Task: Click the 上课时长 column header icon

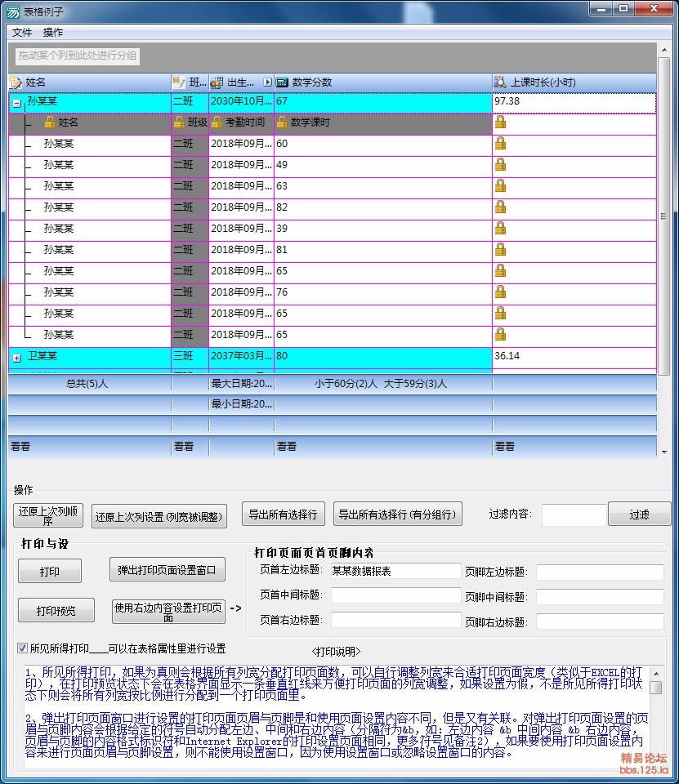Action: [x=500, y=82]
